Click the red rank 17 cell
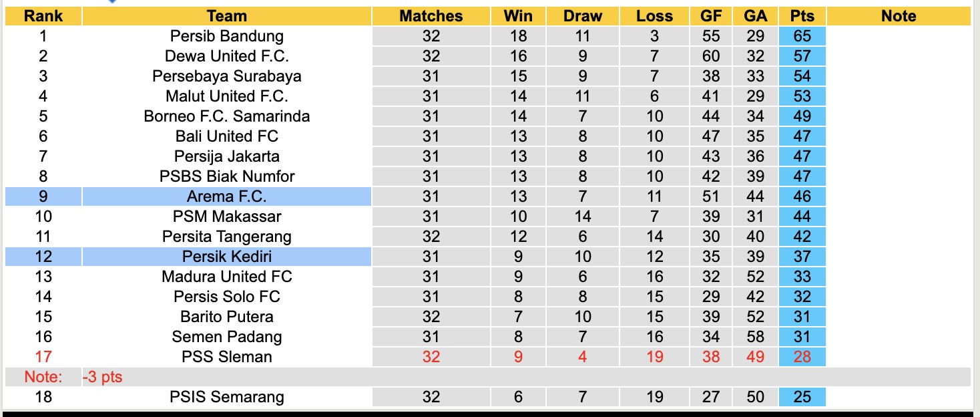The width and height of the screenshot is (980, 417). 43,357
